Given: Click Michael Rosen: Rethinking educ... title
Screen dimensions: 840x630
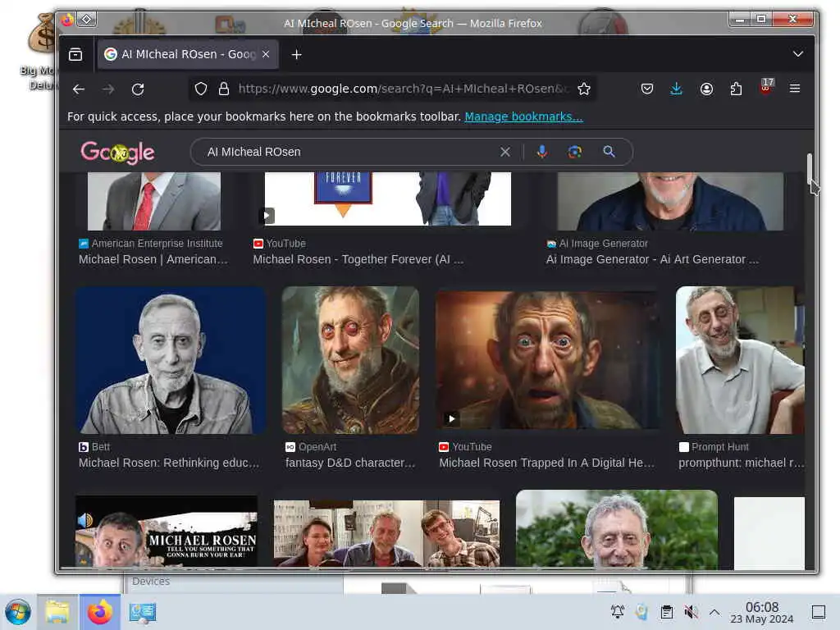Looking at the screenshot, I should click(x=169, y=463).
